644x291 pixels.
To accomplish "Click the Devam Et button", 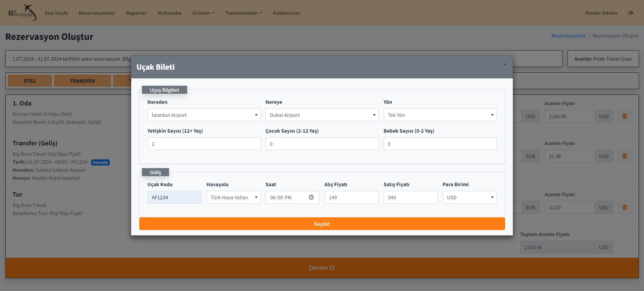I will pyautogui.click(x=322, y=268).
